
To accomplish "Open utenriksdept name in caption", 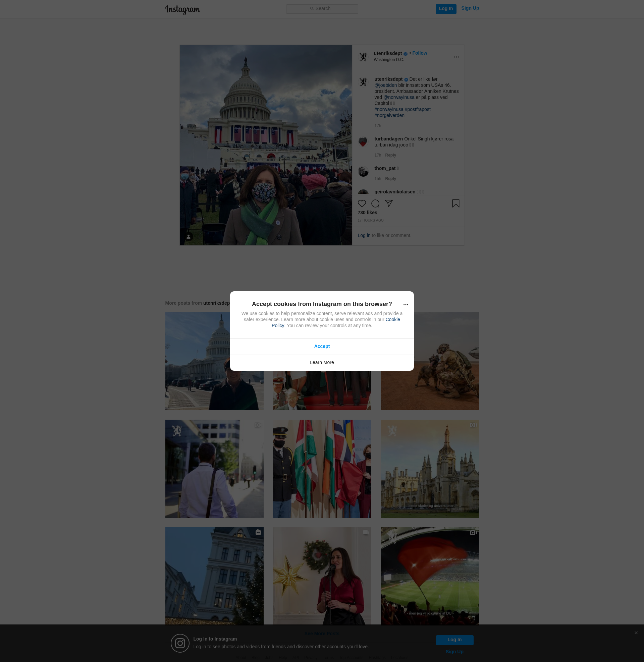I will point(388,79).
